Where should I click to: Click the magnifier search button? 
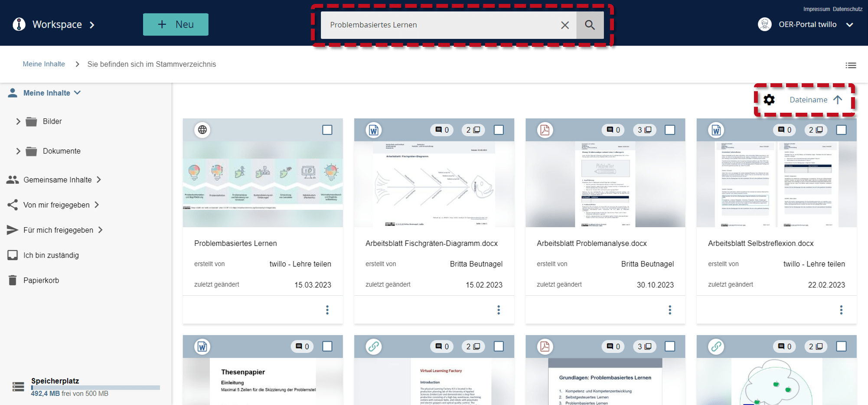590,25
